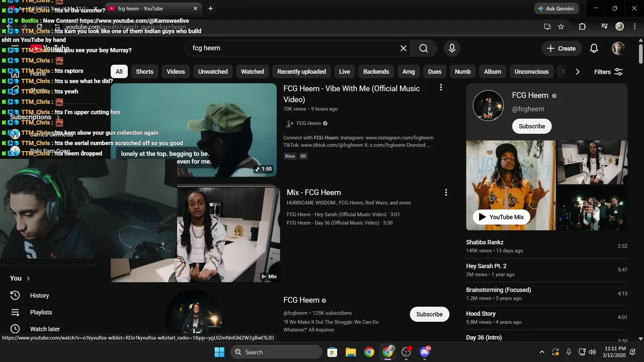Open the Mix - FCG Heem title
Screen dimensions: 644x362
(313, 193)
